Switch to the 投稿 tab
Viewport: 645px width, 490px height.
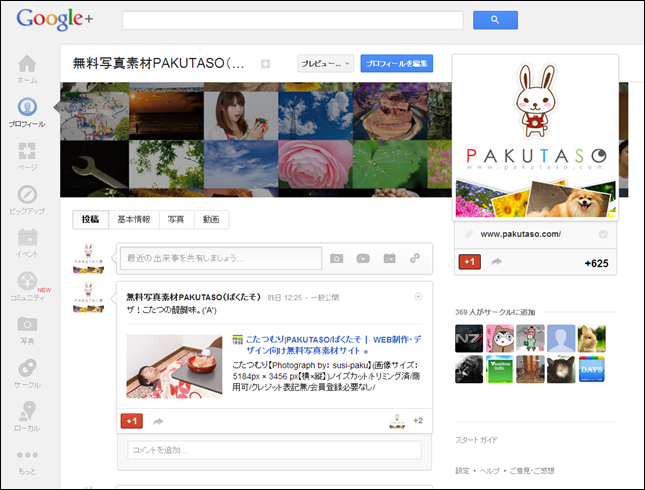click(90, 219)
